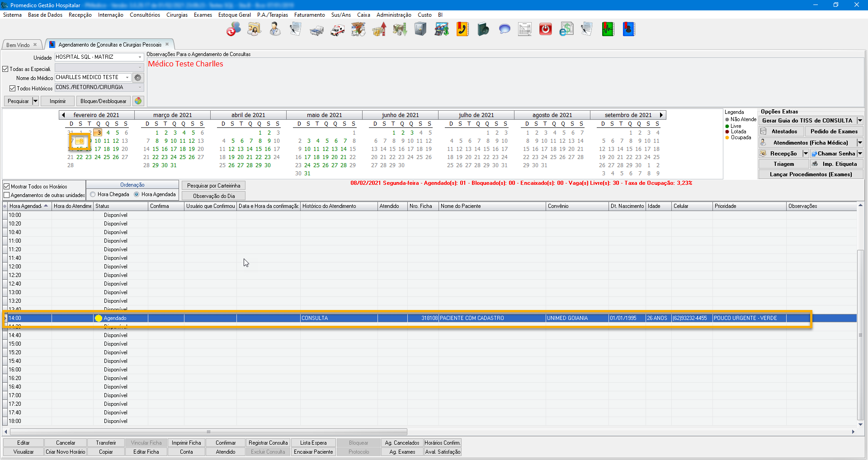Click the ambulance icon in toolbar
The image size is (868, 460).
point(337,30)
